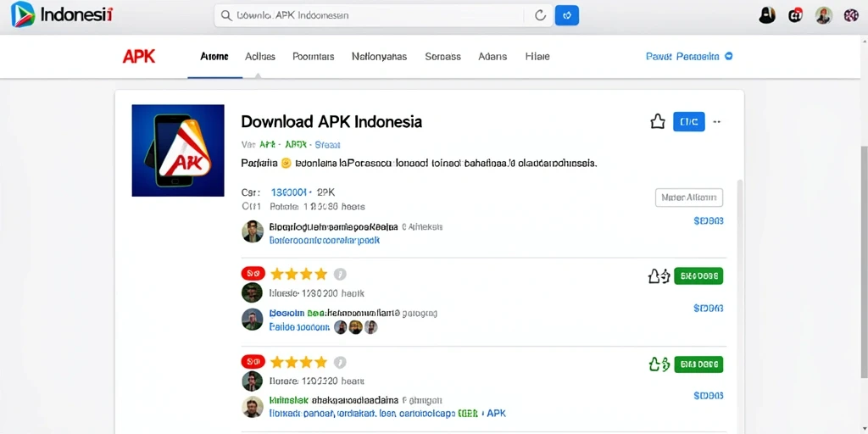Click the like icon beside the app title

coord(657,122)
